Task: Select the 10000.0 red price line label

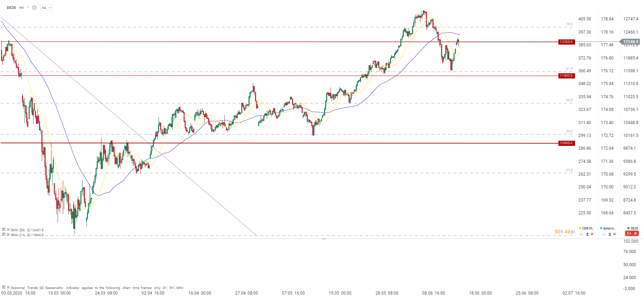Action: [566, 143]
